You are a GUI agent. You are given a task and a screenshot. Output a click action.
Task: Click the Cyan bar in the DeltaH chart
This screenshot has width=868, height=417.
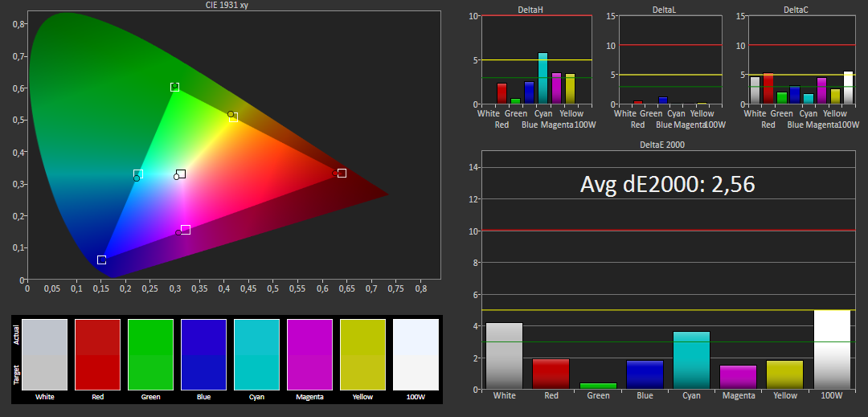point(543,79)
